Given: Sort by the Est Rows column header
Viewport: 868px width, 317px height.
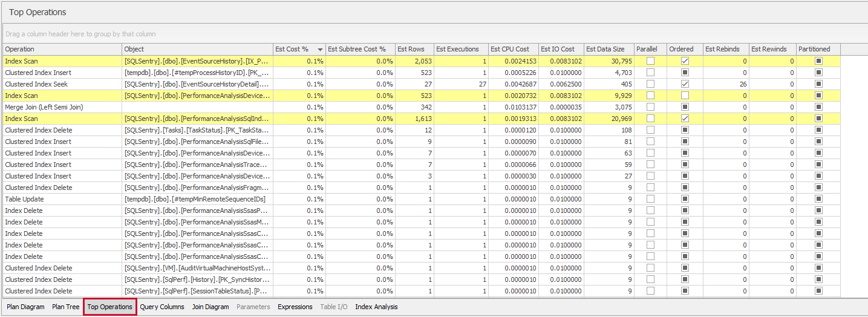Looking at the screenshot, I should pos(414,49).
